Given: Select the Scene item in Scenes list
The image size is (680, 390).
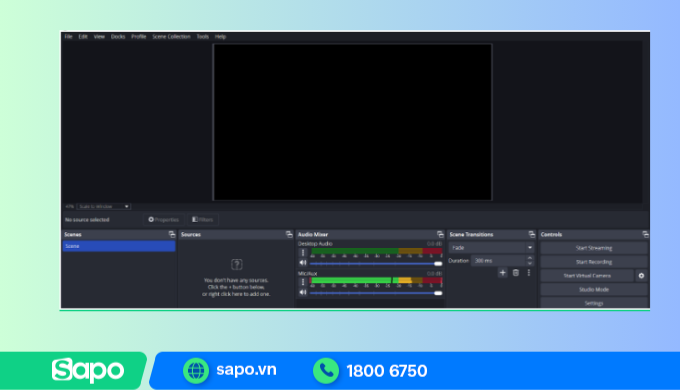Looking at the screenshot, I should click(x=119, y=246).
